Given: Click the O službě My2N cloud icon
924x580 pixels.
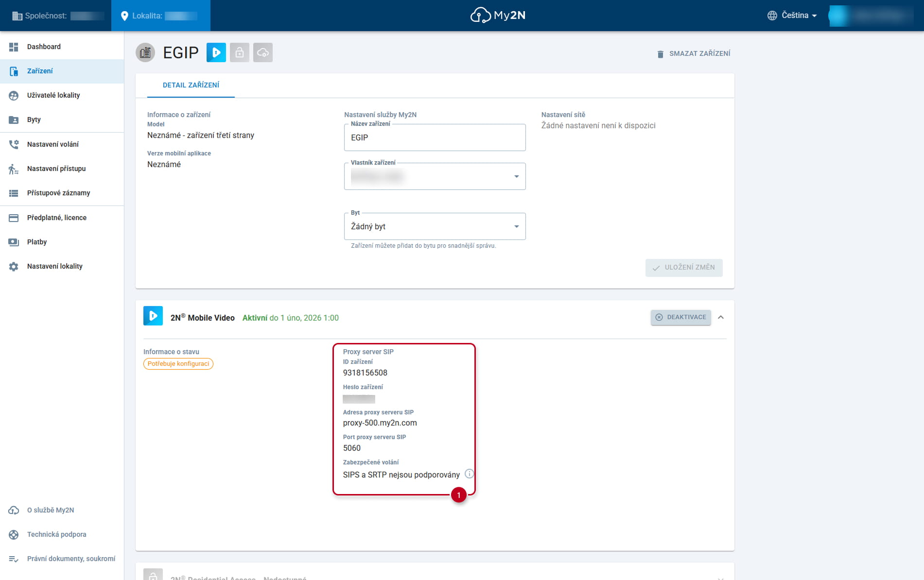Looking at the screenshot, I should [14, 510].
